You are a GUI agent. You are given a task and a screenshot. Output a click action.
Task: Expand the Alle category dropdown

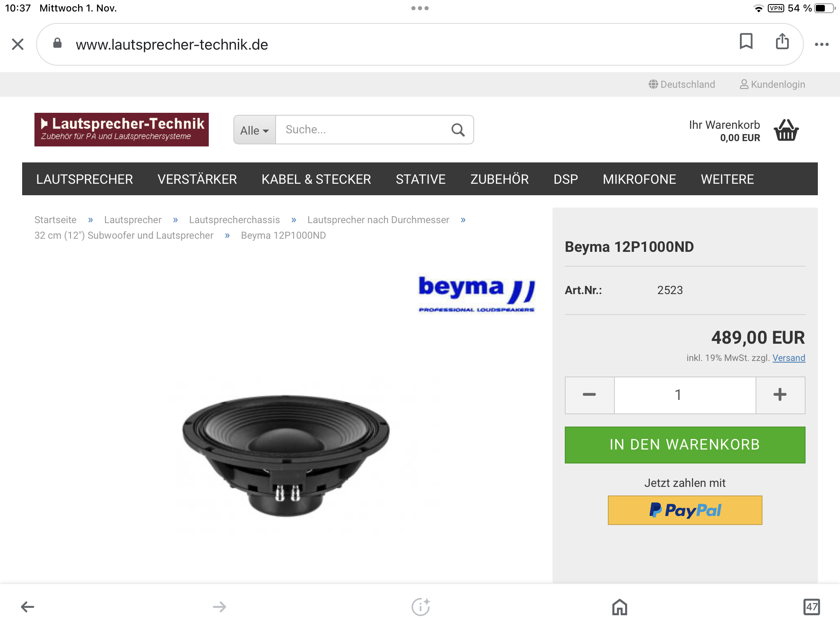click(255, 130)
